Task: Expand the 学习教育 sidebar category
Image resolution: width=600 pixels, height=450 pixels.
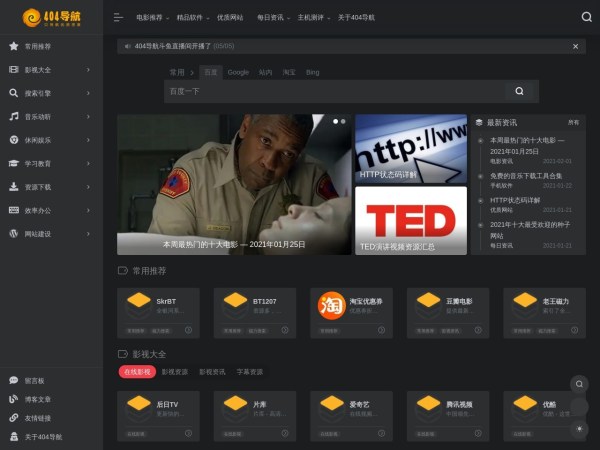Action: (x=50, y=163)
